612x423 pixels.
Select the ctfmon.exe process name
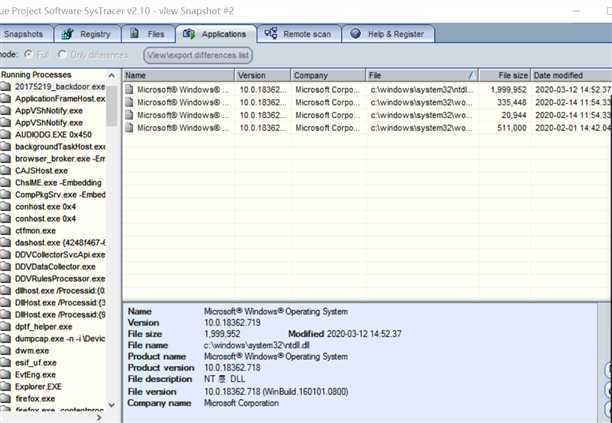[35, 231]
